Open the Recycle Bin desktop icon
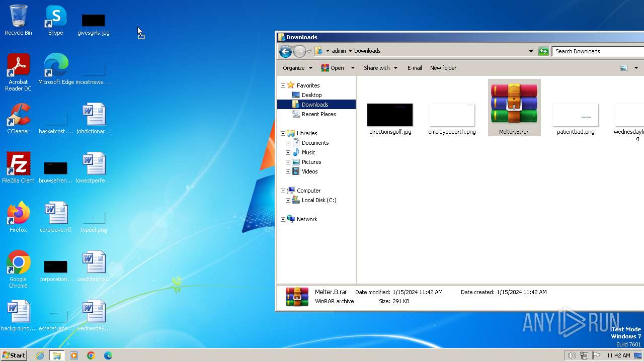 (x=18, y=20)
